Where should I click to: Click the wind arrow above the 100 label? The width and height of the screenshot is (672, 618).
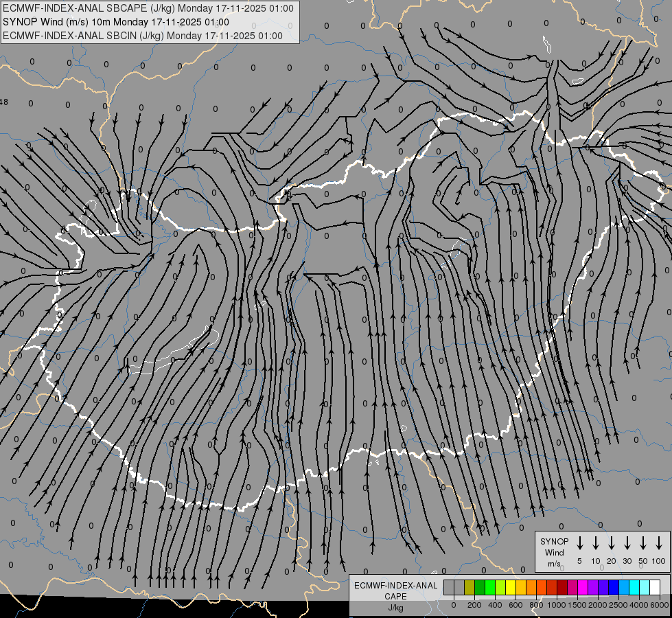tap(659, 543)
